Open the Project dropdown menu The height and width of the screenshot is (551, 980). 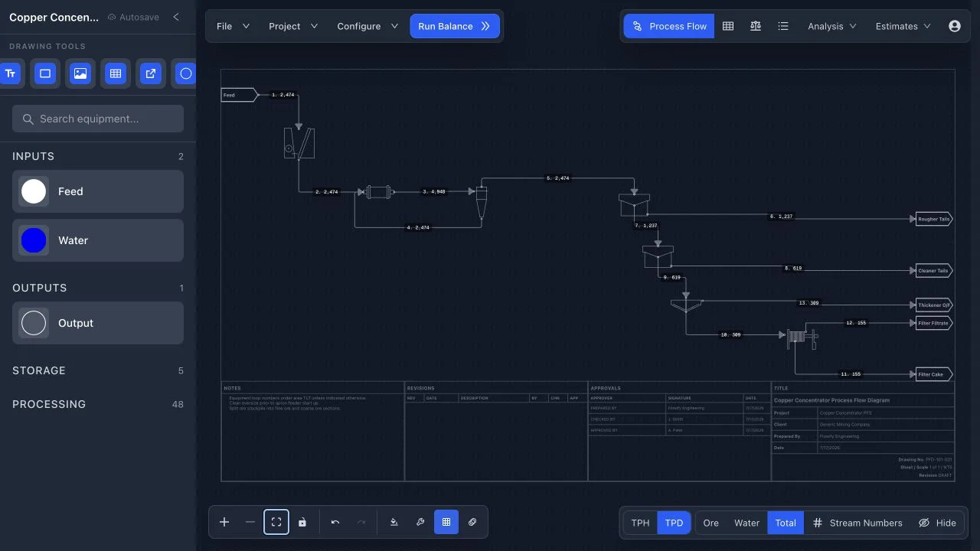[x=292, y=26]
